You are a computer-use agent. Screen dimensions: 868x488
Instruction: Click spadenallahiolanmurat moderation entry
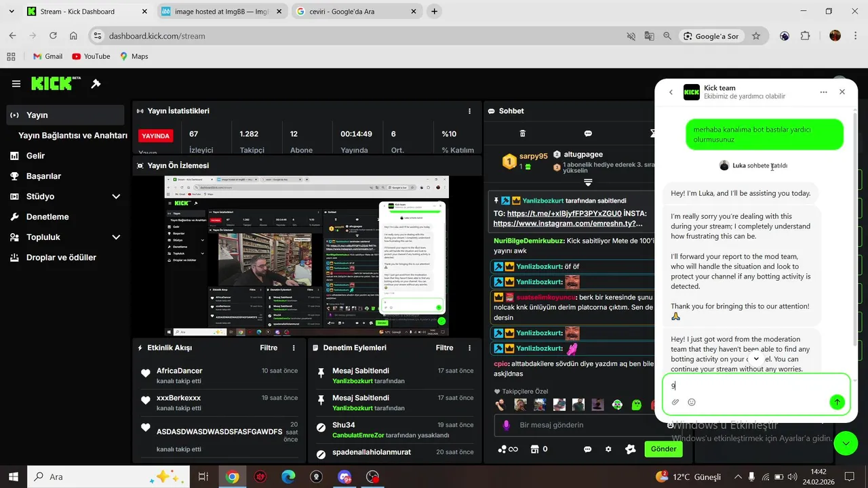point(372,452)
